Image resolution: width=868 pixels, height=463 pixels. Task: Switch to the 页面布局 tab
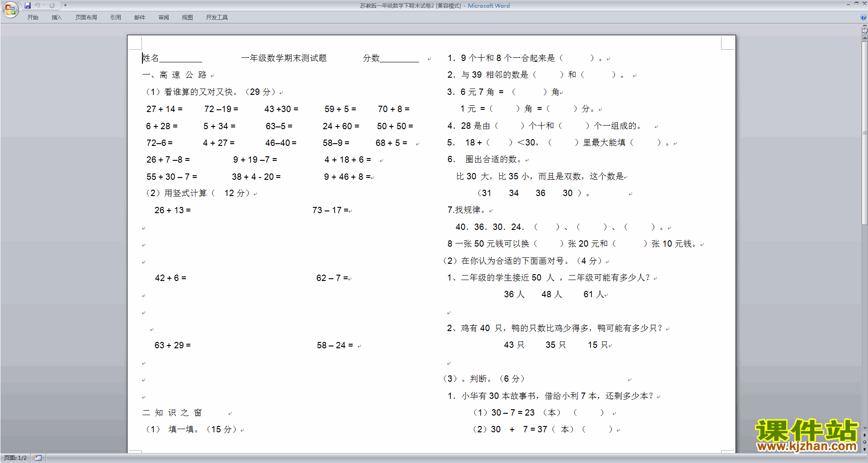[86, 18]
